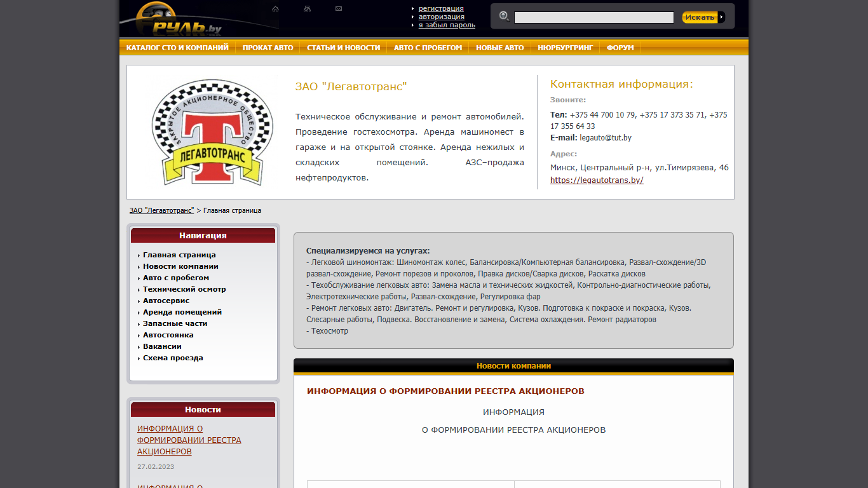Open the envelope mail icon in header
The height and width of the screenshot is (488, 868).
(339, 9)
